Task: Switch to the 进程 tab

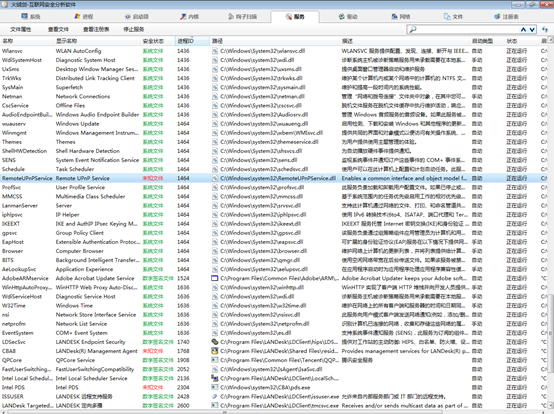Action: 84,17
